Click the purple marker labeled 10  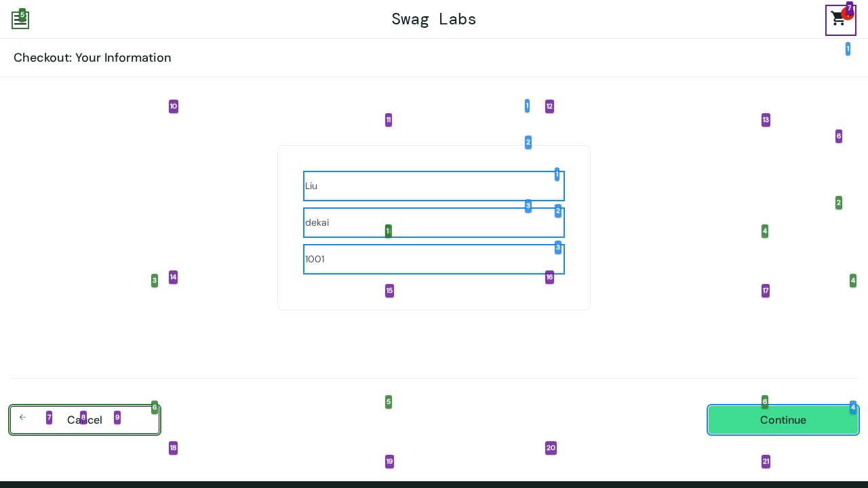[174, 106]
